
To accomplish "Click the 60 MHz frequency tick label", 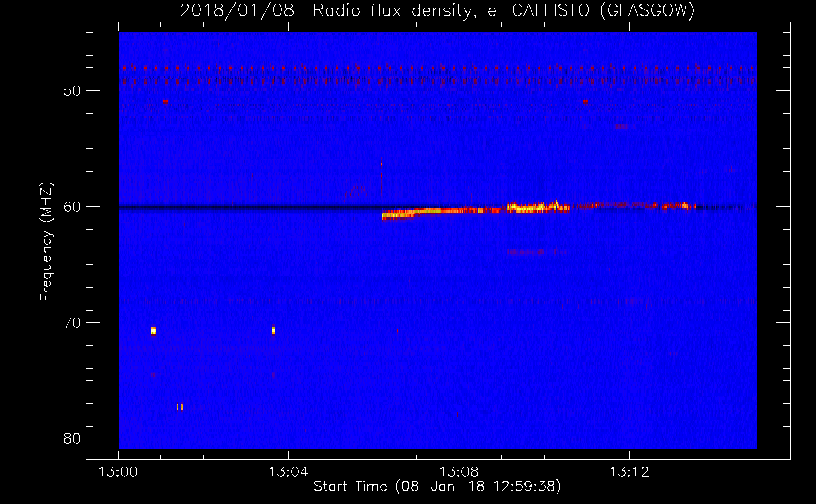I will (72, 207).
